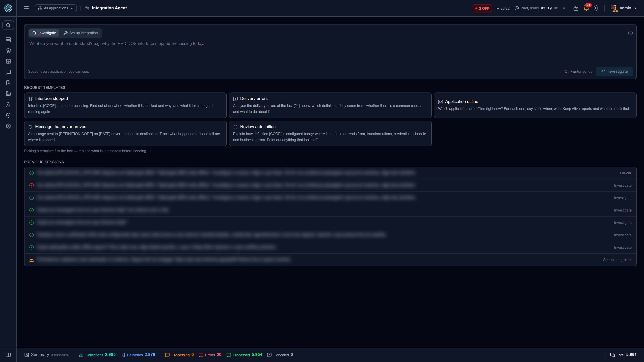Pick the Review a definition template
The width and height of the screenshot is (644, 362).
(330, 133)
